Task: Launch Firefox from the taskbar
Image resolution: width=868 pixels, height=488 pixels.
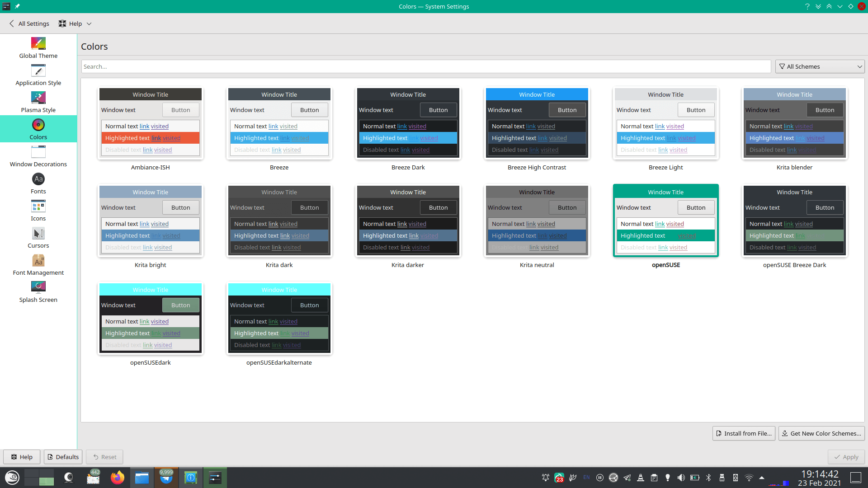Action: coord(118,478)
